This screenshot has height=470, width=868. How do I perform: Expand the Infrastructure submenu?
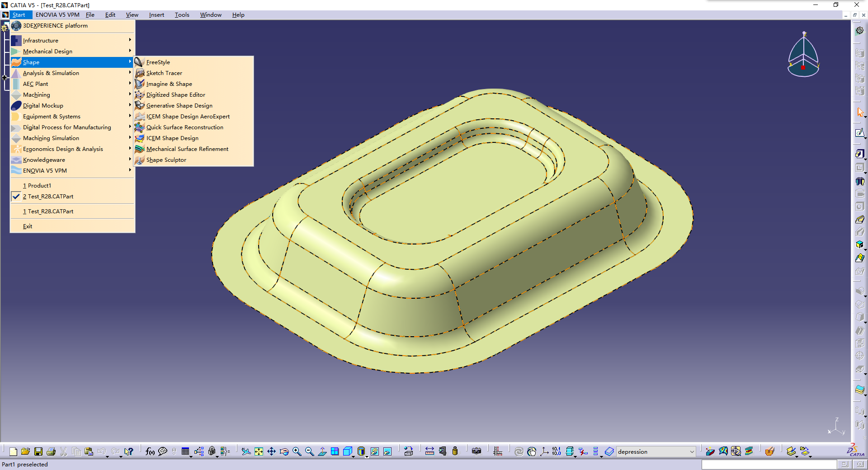(x=72, y=41)
